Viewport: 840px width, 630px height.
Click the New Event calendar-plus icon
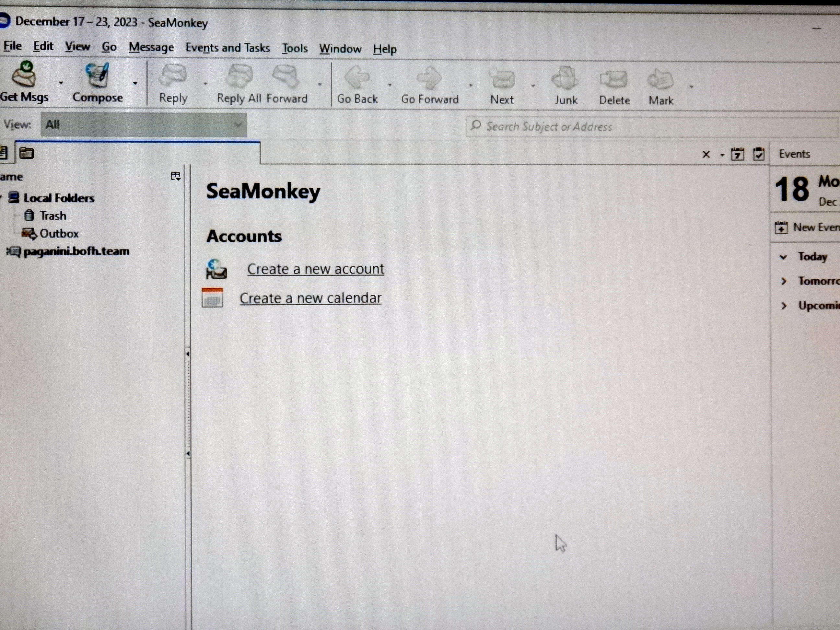coord(781,227)
